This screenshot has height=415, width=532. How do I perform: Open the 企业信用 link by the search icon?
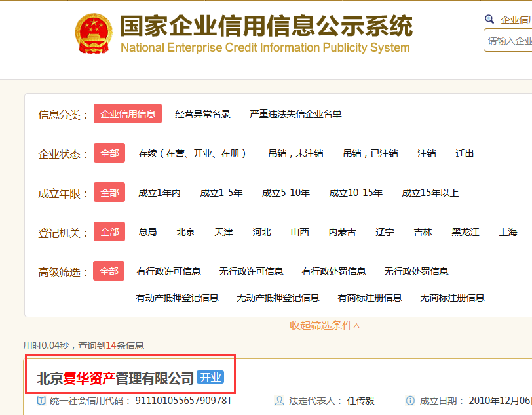pos(516,20)
